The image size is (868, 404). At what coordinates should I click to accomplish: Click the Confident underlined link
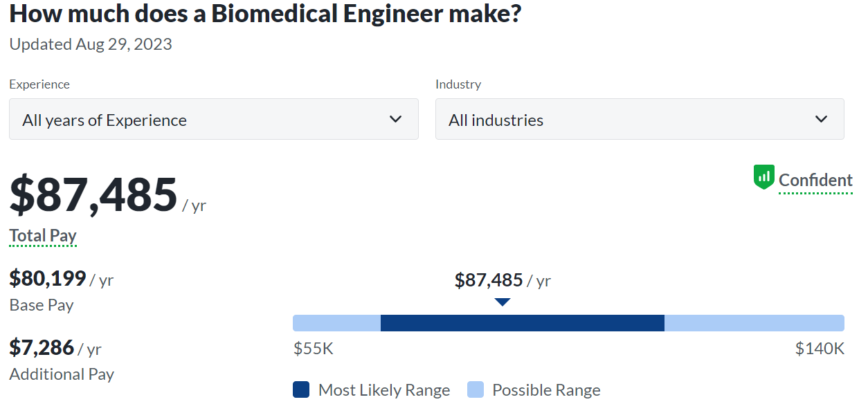point(815,181)
